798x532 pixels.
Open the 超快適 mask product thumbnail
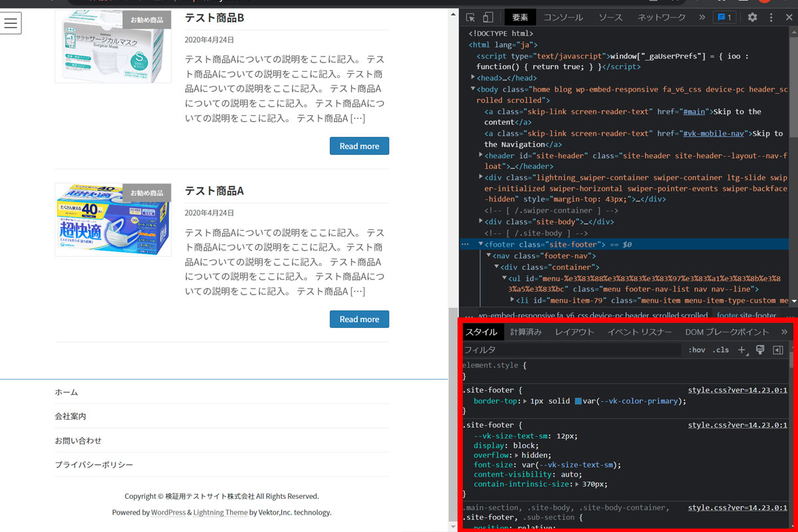113,219
